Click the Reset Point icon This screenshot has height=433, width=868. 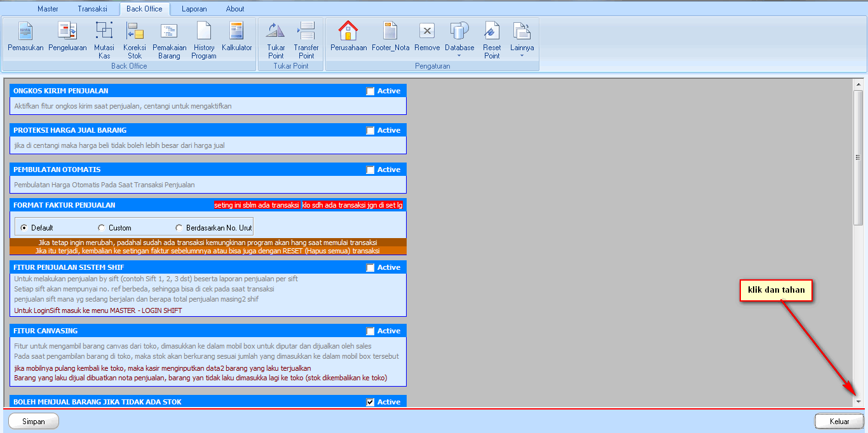click(492, 41)
